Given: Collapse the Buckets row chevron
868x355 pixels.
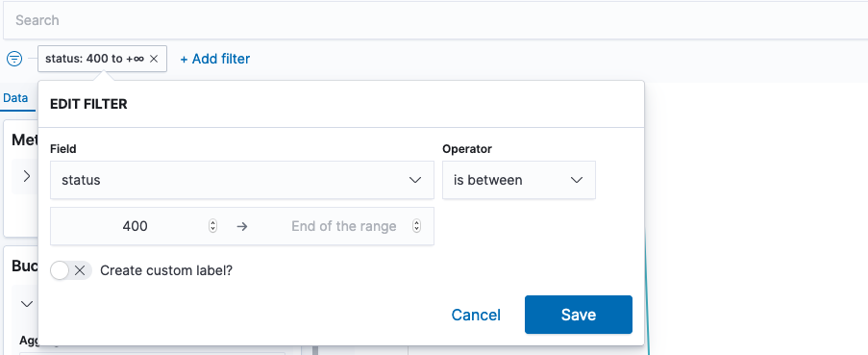Looking at the screenshot, I should [x=27, y=303].
